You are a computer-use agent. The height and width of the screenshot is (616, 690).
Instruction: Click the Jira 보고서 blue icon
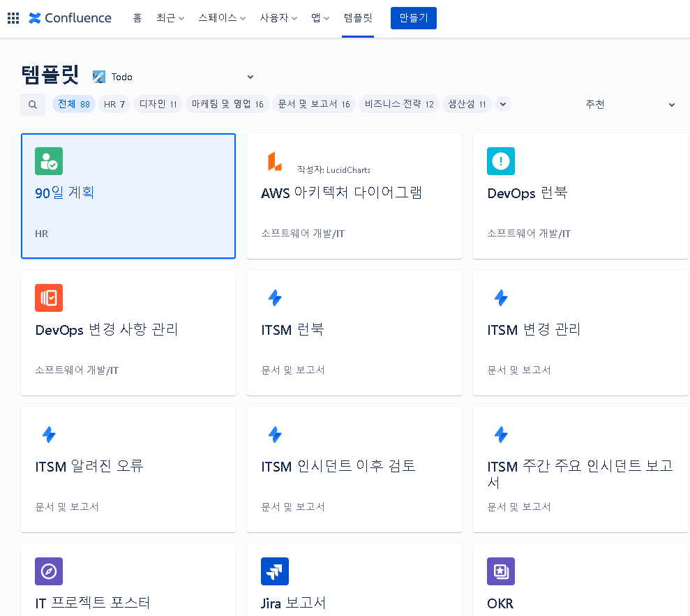click(275, 571)
